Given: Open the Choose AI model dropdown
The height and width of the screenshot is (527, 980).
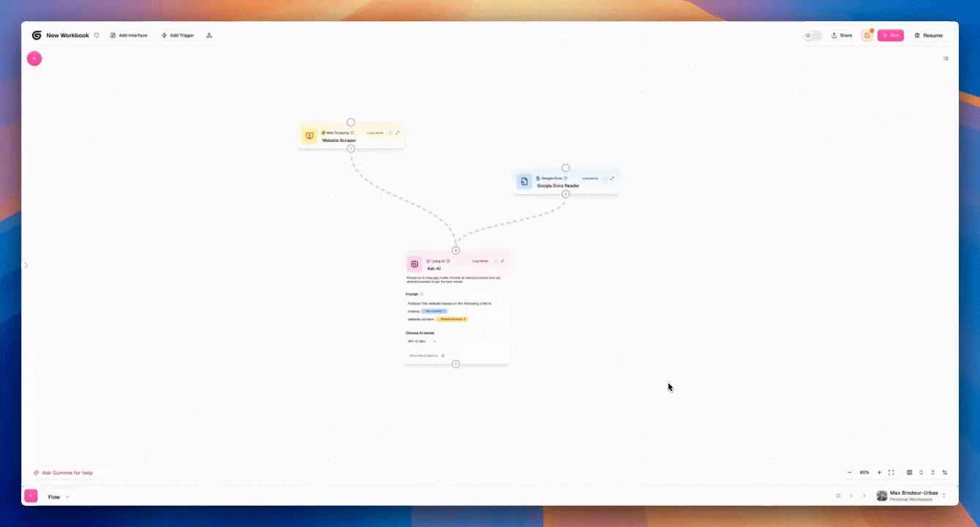Looking at the screenshot, I should pos(422,341).
